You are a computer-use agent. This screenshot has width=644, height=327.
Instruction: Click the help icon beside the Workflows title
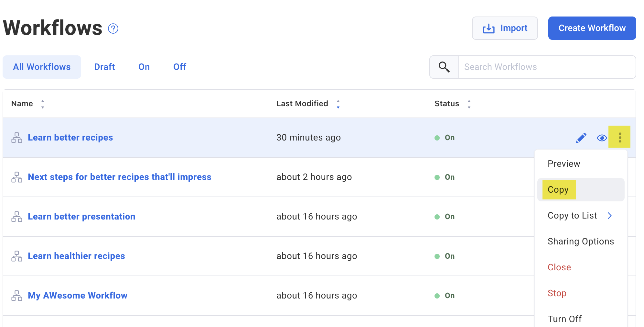click(x=113, y=28)
